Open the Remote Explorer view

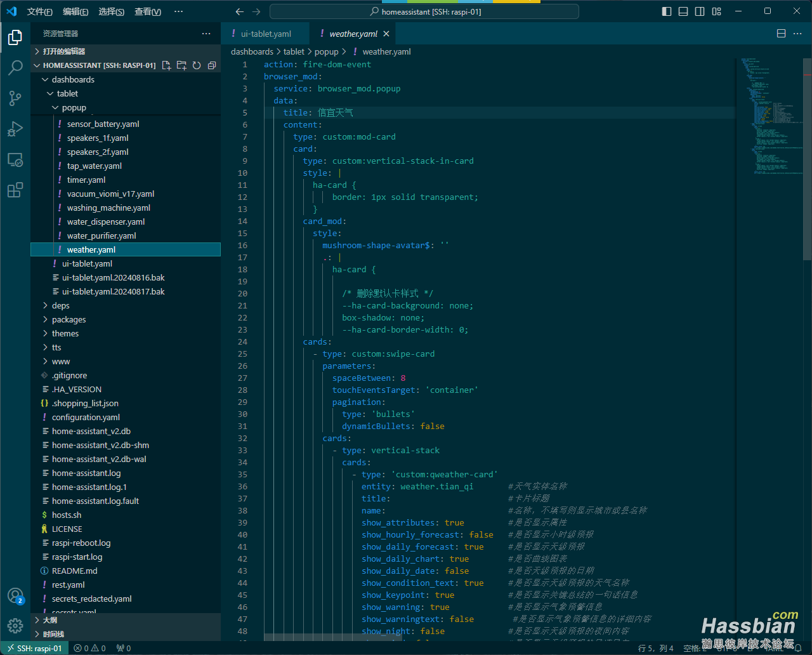(x=15, y=159)
